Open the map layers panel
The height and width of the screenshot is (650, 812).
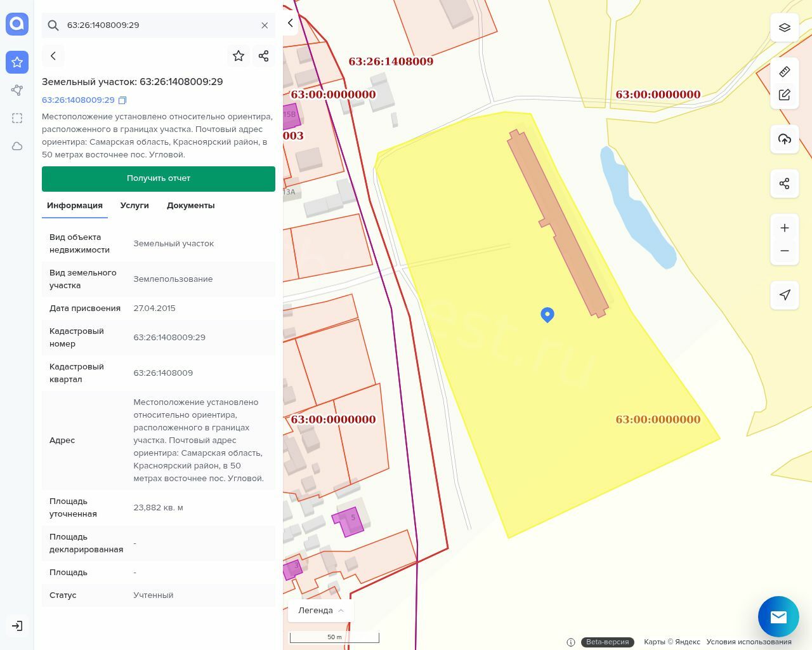tap(785, 28)
